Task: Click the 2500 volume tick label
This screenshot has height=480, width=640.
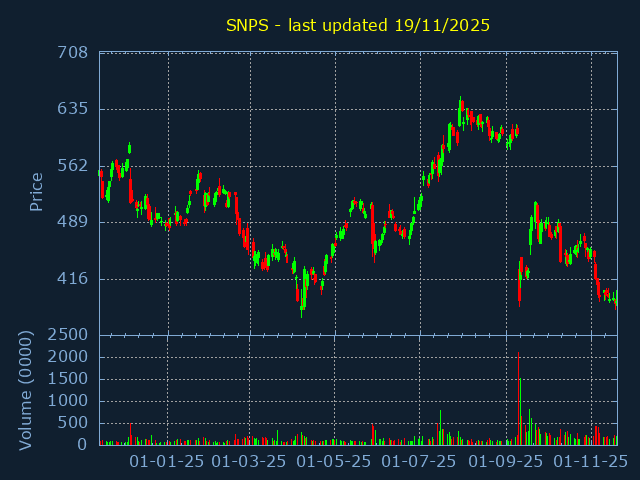Action: (66, 335)
